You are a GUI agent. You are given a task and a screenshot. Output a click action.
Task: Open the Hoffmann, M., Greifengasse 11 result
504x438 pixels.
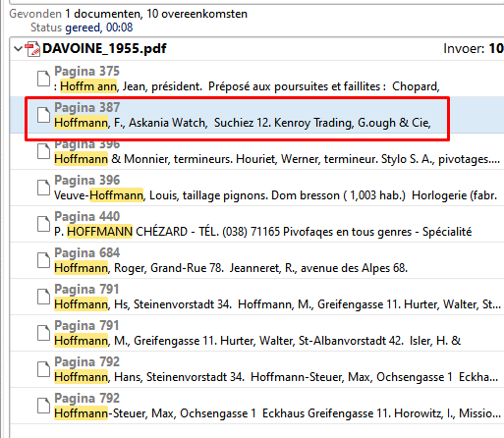(x=257, y=333)
